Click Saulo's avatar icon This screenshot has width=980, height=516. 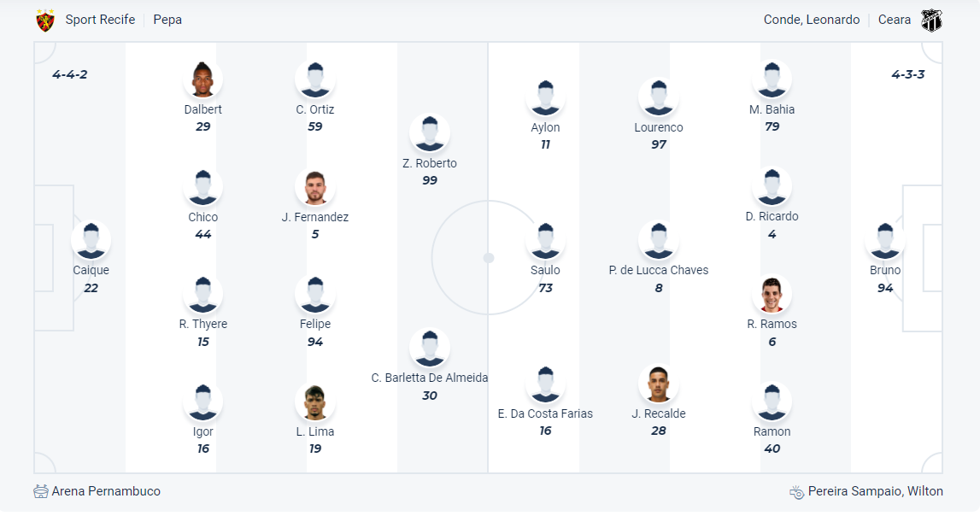click(x=546, y=241)
